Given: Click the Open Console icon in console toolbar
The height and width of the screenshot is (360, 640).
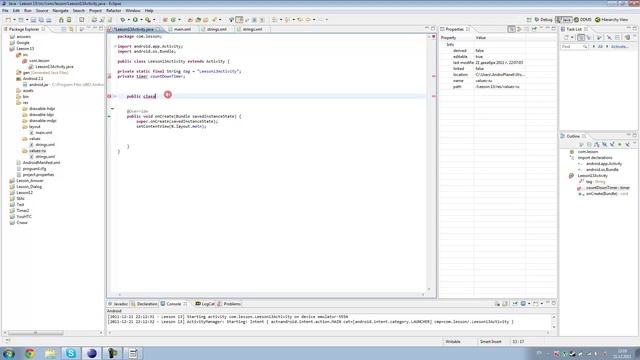Looking at the screenshot, I should pyautogui.click(x=536, y=304).
